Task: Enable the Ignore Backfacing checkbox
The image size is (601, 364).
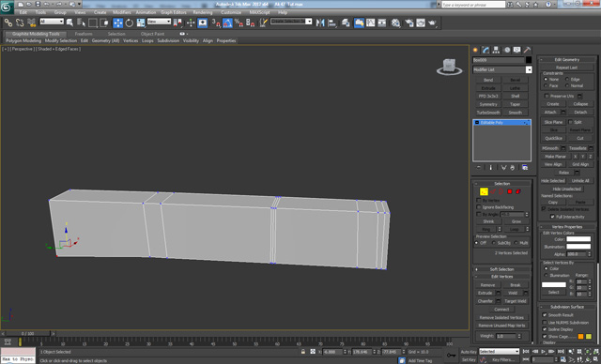Action: pyautogui.click(x=479, y=207)
